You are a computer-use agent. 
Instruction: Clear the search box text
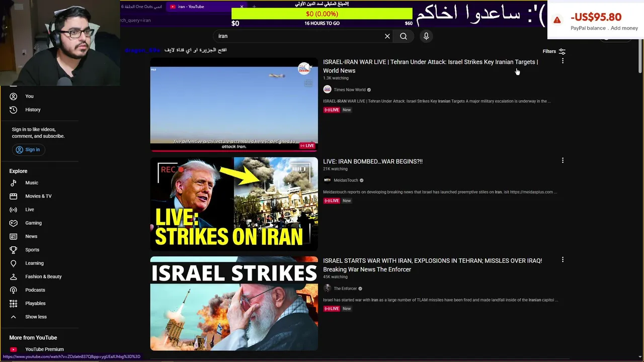387,36
